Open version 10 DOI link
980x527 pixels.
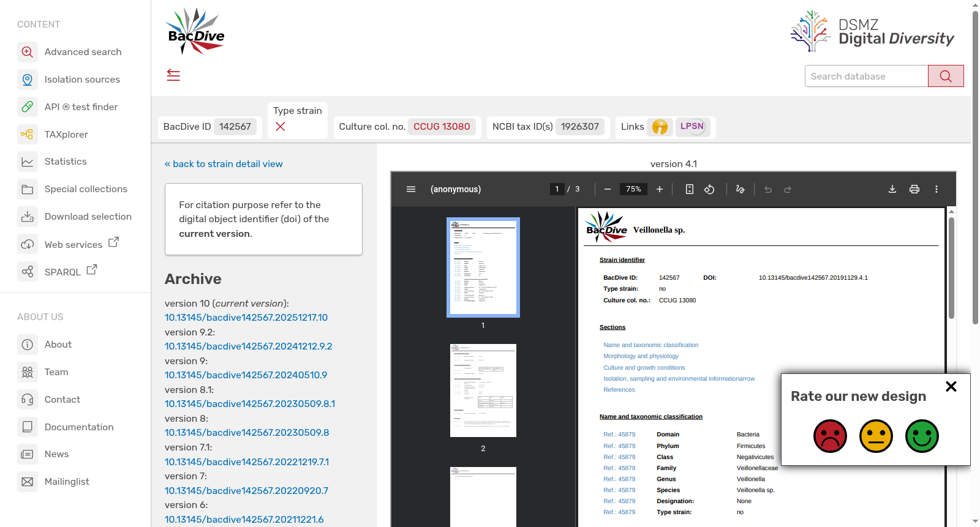(246, 318)
